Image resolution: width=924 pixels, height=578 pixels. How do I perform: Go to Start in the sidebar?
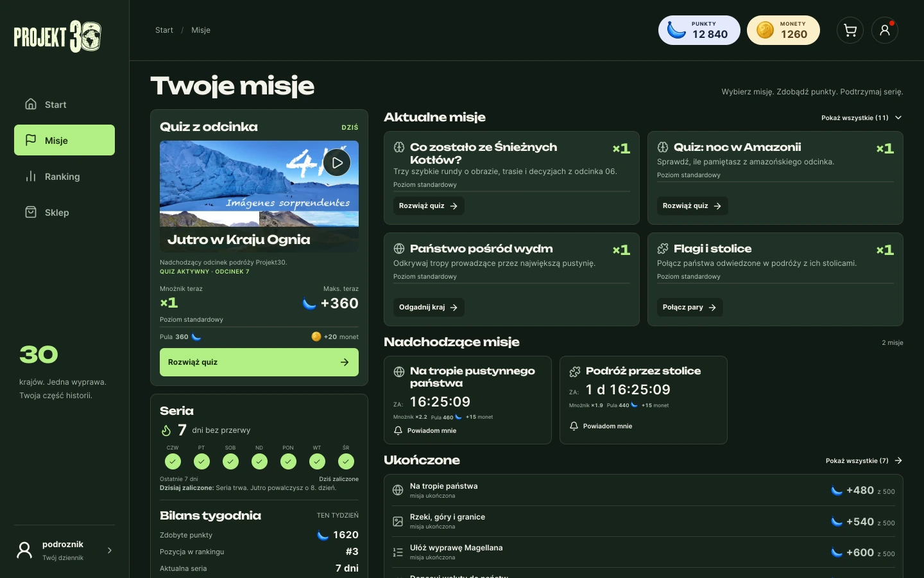[x=64, y=104]
